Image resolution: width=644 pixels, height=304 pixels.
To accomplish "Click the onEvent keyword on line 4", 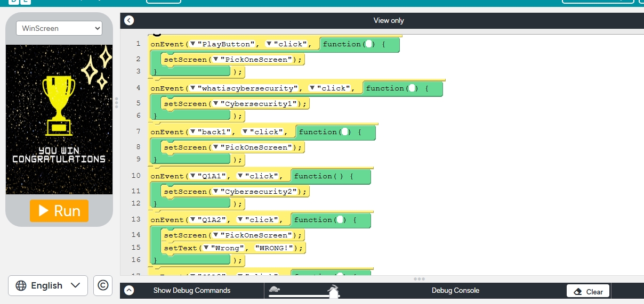I will coord(167,88).
